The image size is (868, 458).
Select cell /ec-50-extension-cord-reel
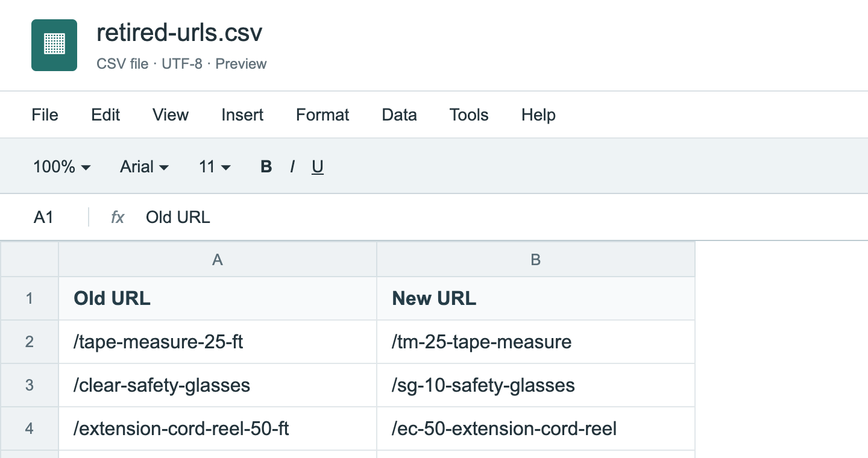(x=536, y=428)
